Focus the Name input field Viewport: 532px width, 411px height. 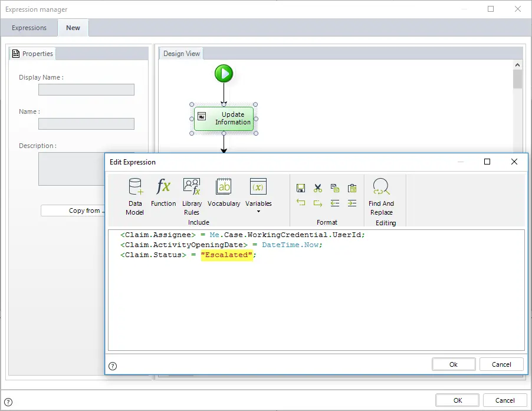(x=86, y=124)
